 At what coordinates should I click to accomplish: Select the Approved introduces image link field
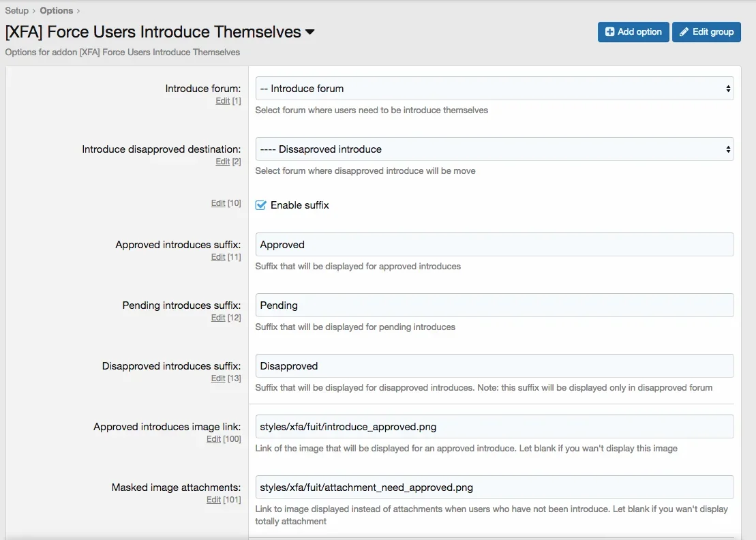tap(494, 427)
